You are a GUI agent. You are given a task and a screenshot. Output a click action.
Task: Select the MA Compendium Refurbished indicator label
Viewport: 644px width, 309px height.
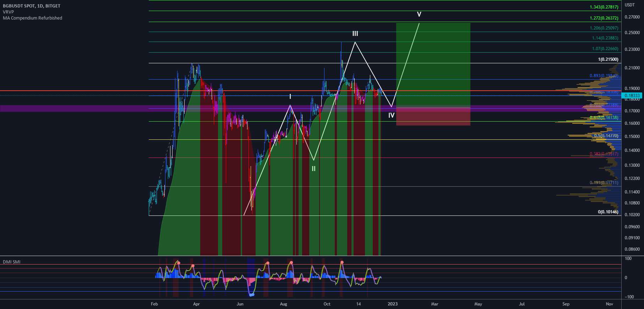click(32, 18)
